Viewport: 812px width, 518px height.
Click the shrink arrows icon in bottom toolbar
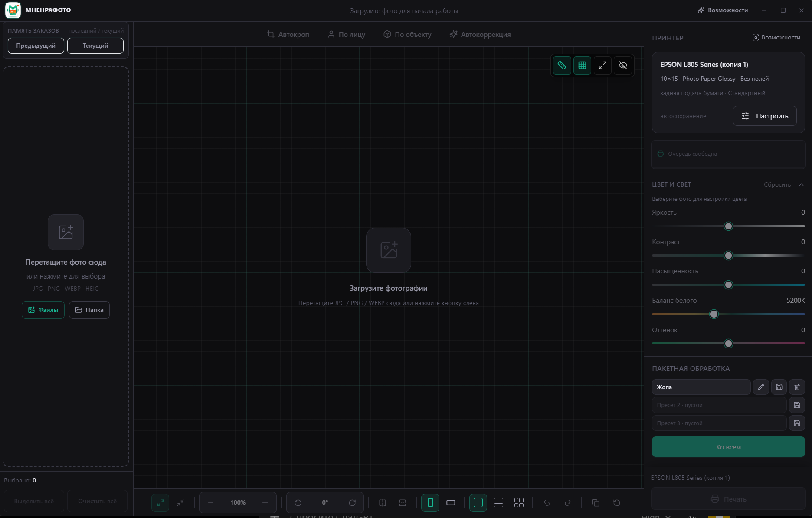tap(180, 503)
